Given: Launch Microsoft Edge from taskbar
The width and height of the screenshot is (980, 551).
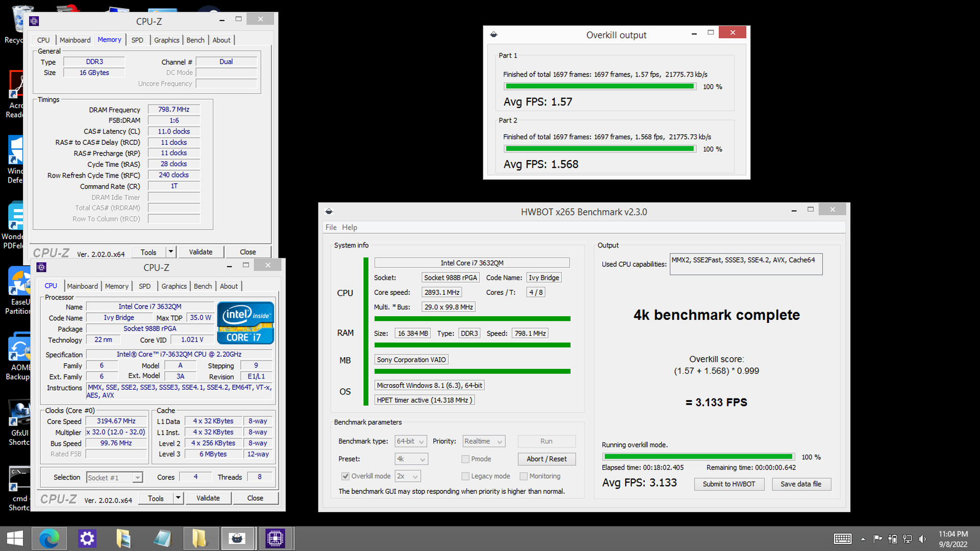Looking at the screenshot, I should [x=50, y=538].
